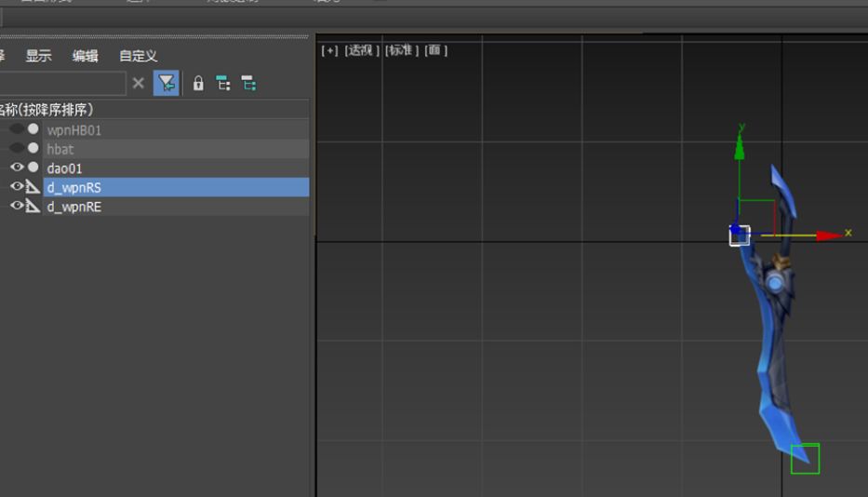Click the helper icon beside d_wpnRE
This screenshot has width=868, height=497.
click(x=33, y=206)
